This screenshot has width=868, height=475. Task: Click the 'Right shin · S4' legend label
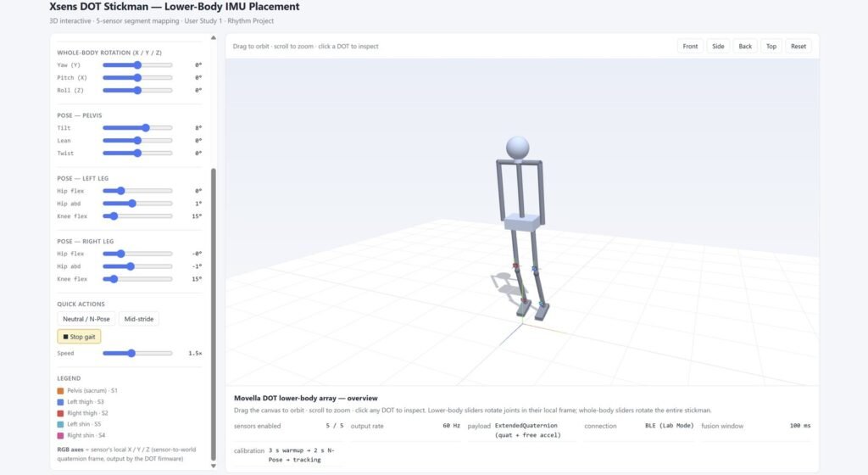[x=86, y=436]
